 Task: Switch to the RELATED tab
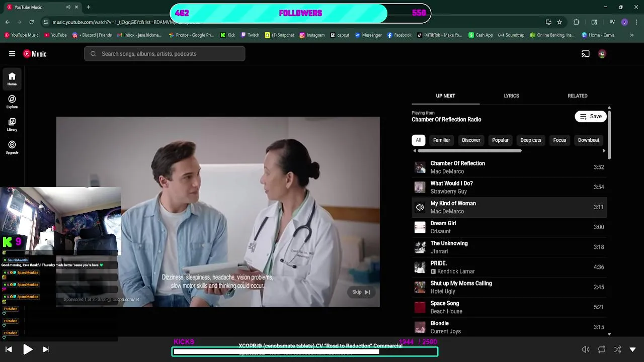[578, 96]
